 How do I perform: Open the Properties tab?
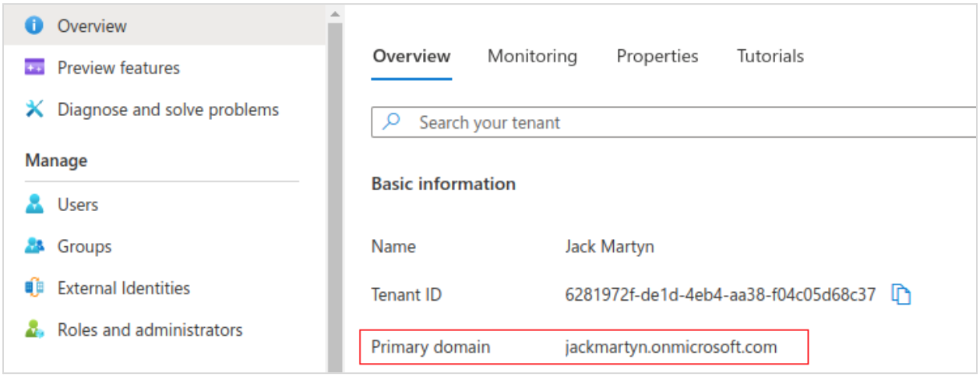657,56
